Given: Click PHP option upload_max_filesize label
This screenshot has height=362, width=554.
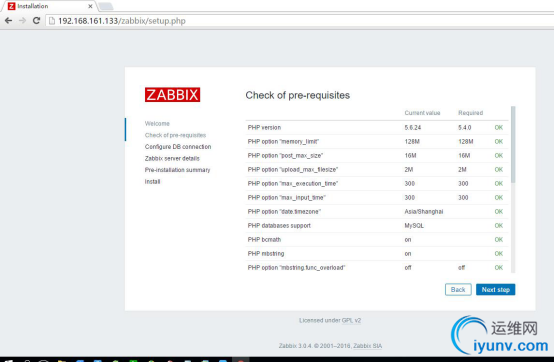Looking at the screenshot, I should tap(293, 170).
